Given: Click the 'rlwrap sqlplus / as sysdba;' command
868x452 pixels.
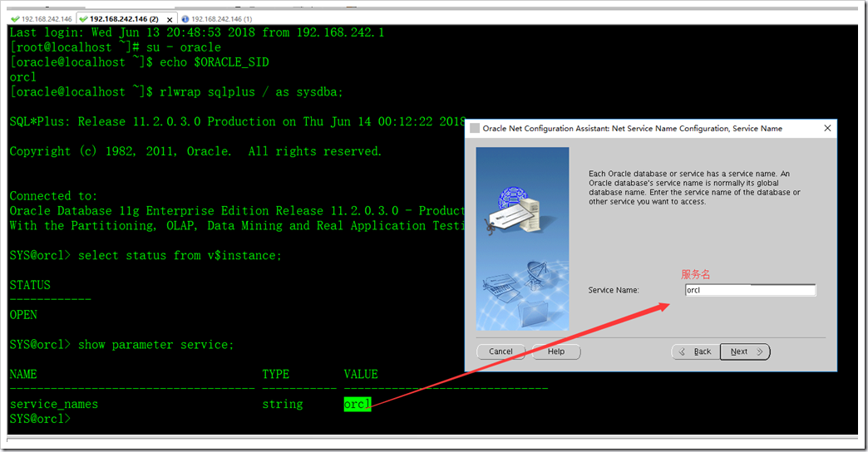Looking at the screenshot, I should [251, 92].
